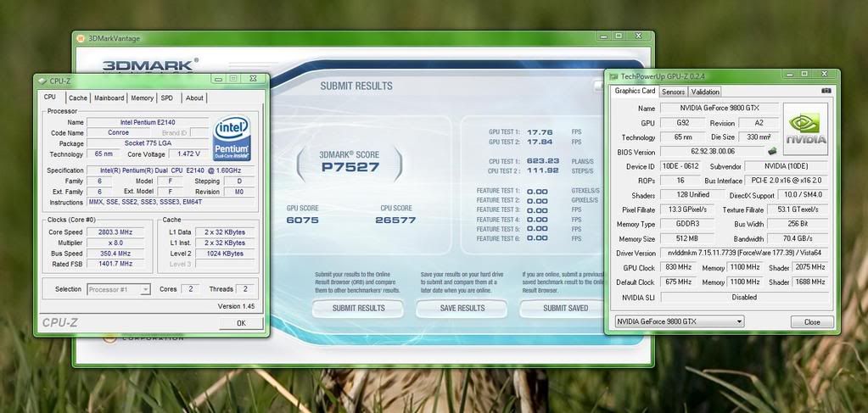The width and height of the screenshot is (868, 413).
Task: Click OK button in CPU-Z
Action: (x=241, y=323)
